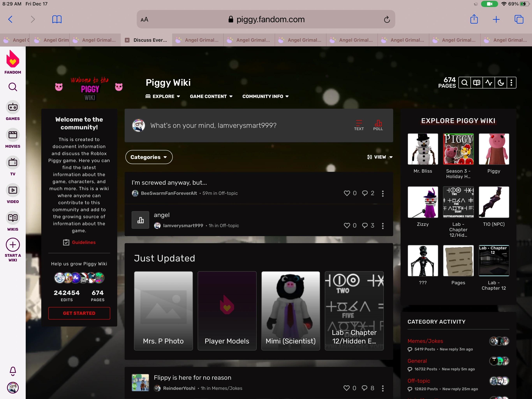Open the Games section icon
532x399 pixels.
click(13, 107)
